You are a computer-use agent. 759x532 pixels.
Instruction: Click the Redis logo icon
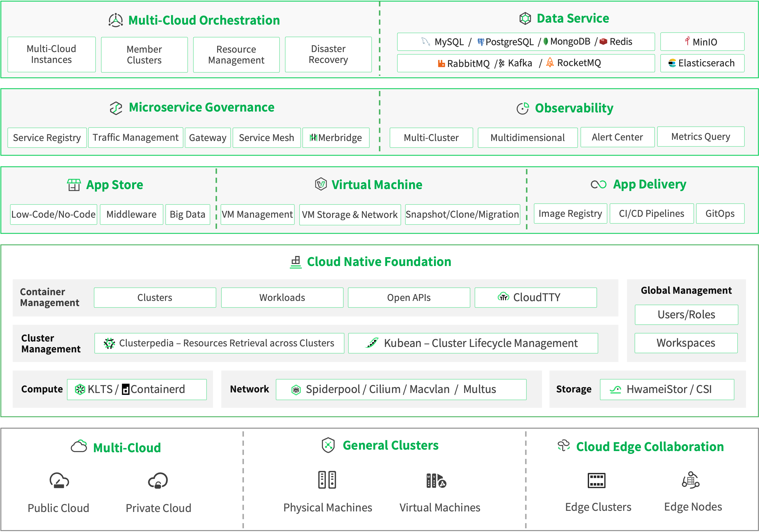603,42
